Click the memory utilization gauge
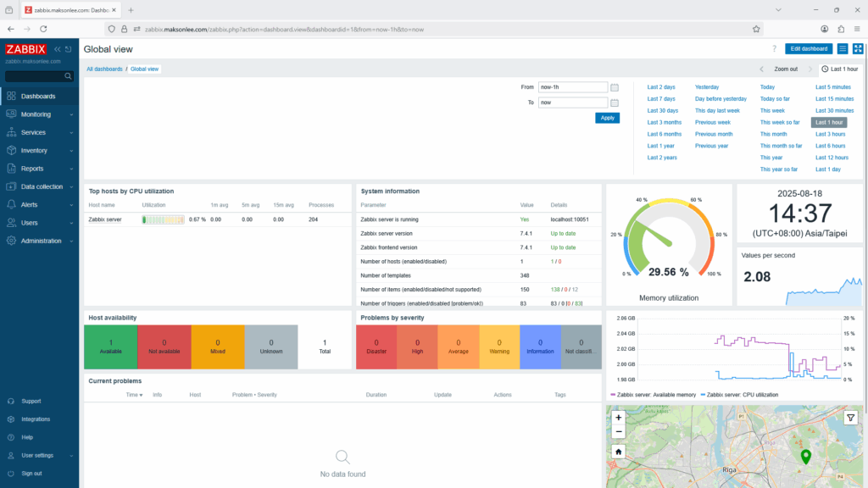The width and height of the screenshot is (868, 488). [669, 238]
